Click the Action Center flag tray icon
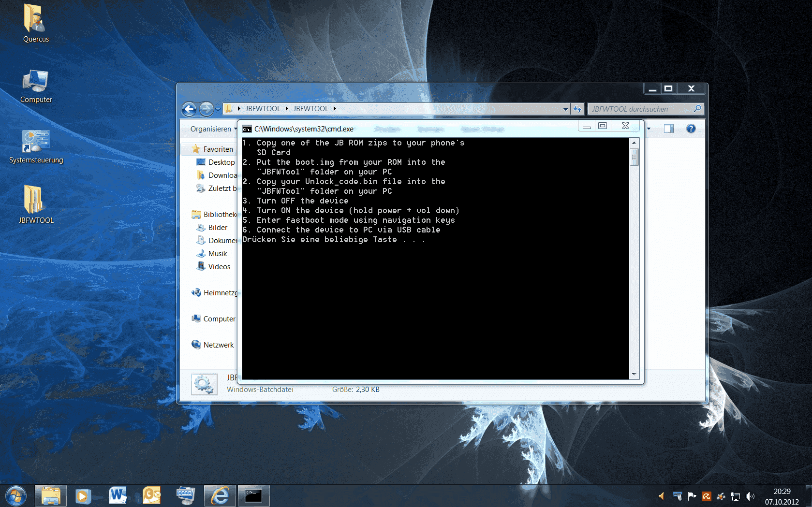The image size is (812, 507). pyautogui.click(x=692, y=496)
